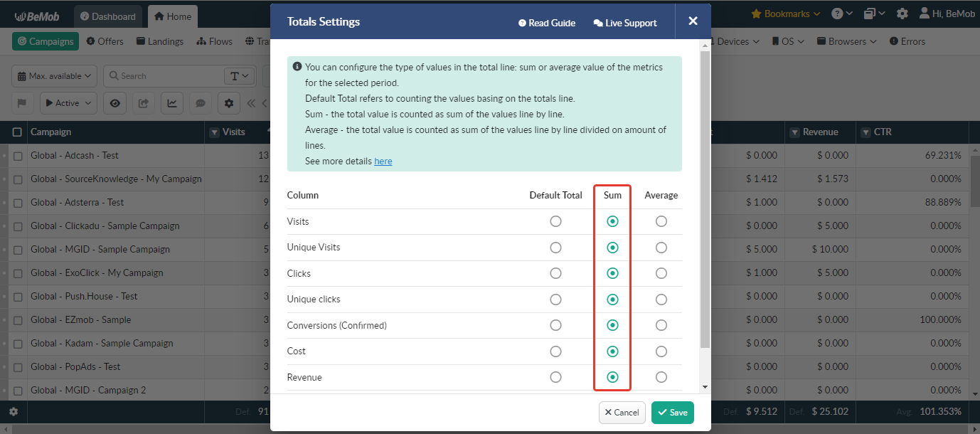Viewport: 980px width, 434px height.
Task: Save the Totals Settings
Action: click(x=671, y=413)
